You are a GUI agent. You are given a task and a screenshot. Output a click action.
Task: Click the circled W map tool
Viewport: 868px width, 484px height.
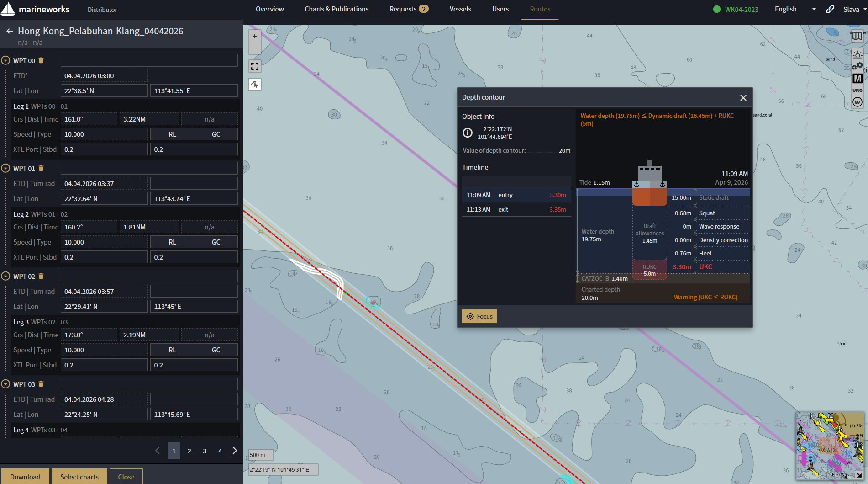click(x=857, y=102)
